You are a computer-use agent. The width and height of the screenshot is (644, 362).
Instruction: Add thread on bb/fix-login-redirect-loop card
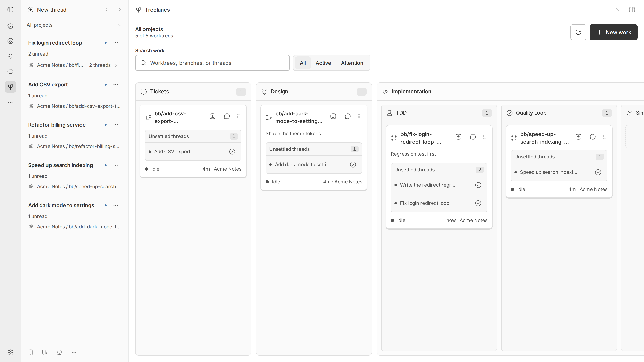pos(473,137)
